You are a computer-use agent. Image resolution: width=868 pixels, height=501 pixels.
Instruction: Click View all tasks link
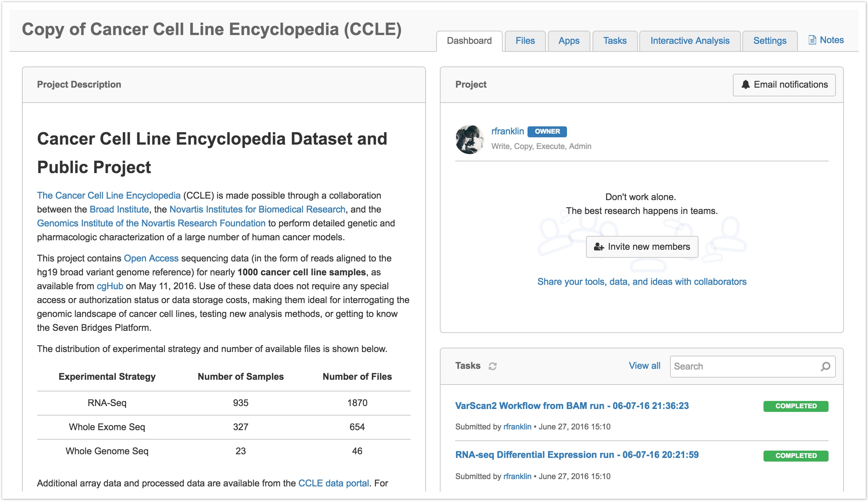644,366
